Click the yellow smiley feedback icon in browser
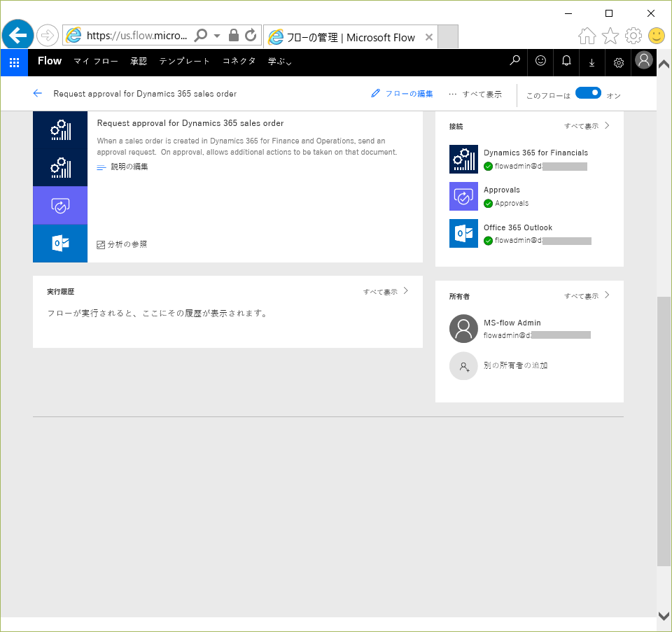Image resolution: width=672 pixels, height=632 pixels. pos(657,36)
